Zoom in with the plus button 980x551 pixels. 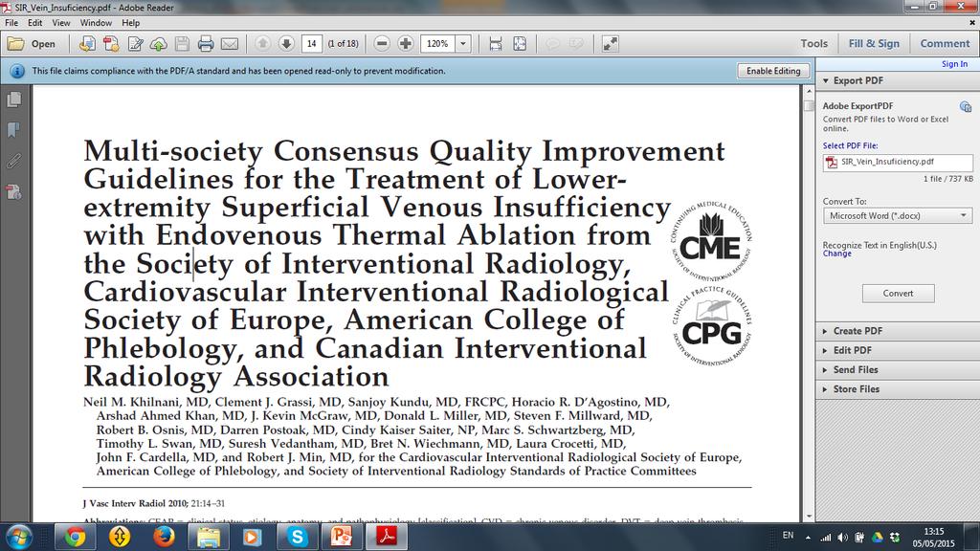coord(406,44)
